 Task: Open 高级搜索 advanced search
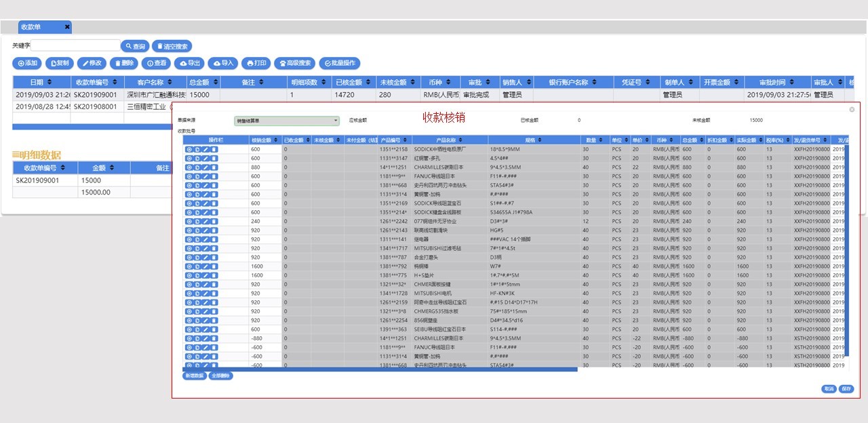pyautogui.click(x=294, y=63)
